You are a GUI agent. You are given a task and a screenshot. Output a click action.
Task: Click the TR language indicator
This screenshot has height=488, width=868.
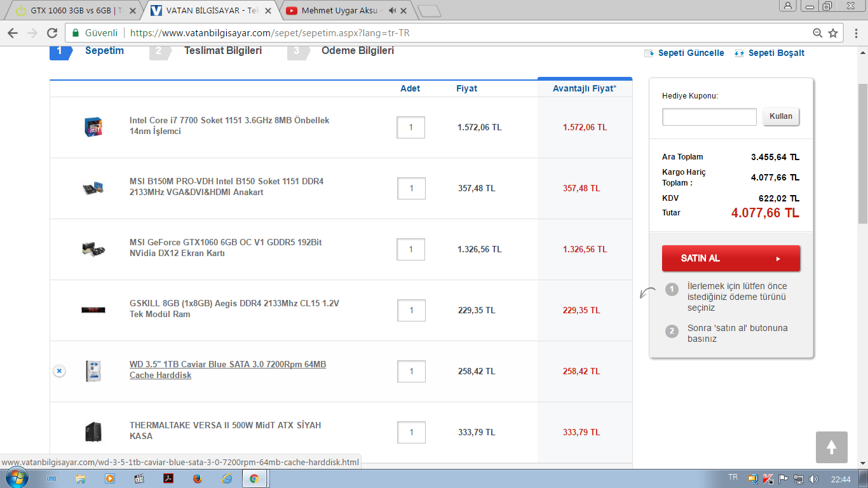[x=733, y=477]
